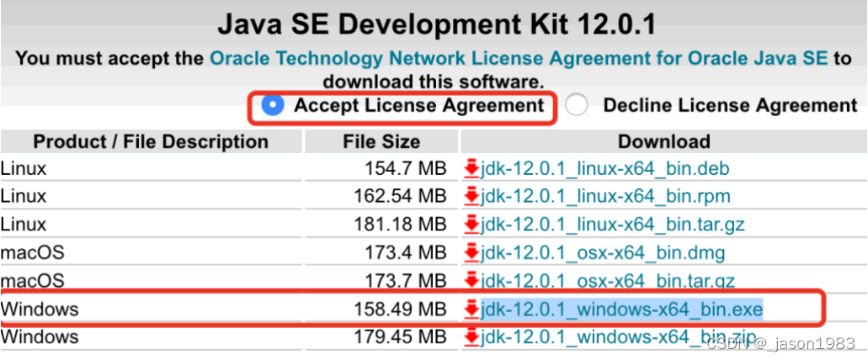This screenshot has width=868, height=360.
Task: Click the download arrow icon for osx tar.gz
Action: coord(471,282)
